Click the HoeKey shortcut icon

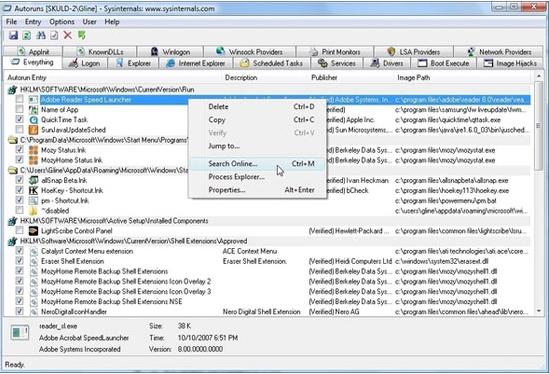click(x=33, y=191)
